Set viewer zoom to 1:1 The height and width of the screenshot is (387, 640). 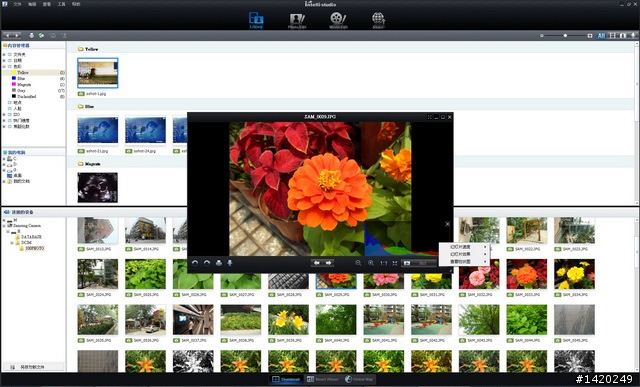click(384, 263)
